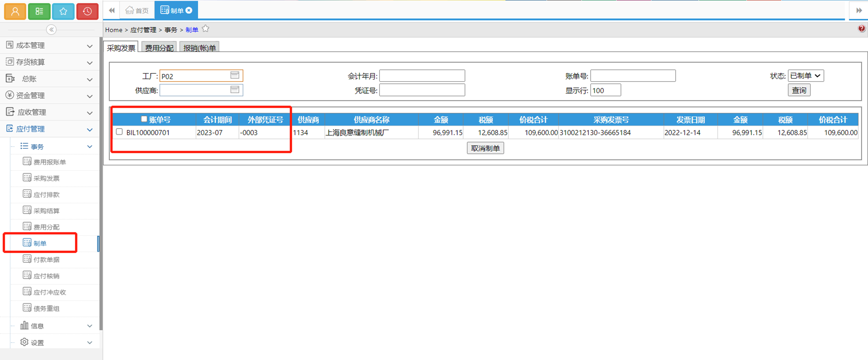
Task: Click the 存货核算 module icon
Action: click(x=10, y=62)
